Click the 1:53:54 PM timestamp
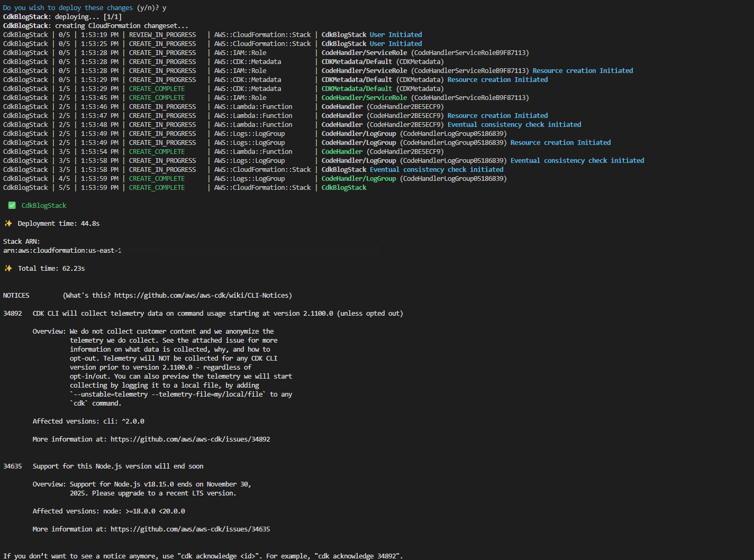Image resolution: width=754 pixels, height=560 pixels. pos(99,151)
